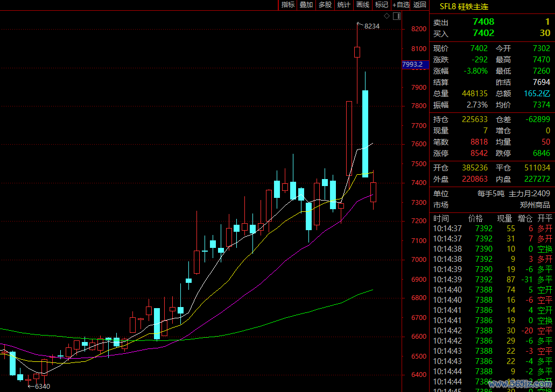Open the 指标 indicators menu

288,5
